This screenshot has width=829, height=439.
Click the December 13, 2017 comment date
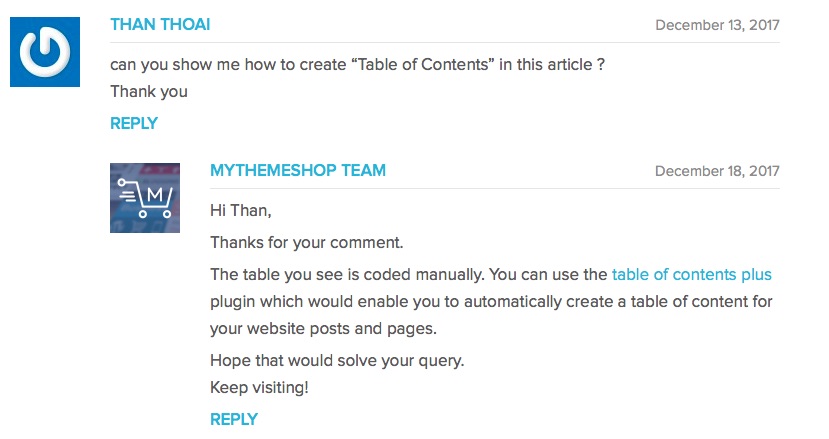pos(717,25)
